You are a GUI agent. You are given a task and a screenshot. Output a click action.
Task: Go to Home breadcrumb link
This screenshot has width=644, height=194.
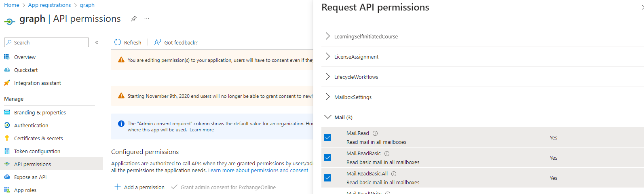pos(12,5)
